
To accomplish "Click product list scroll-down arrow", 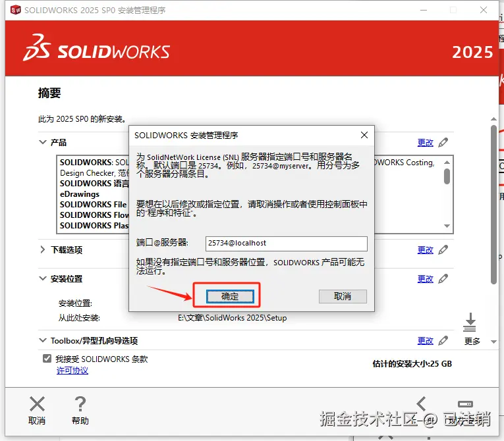I will pos(447,226).
